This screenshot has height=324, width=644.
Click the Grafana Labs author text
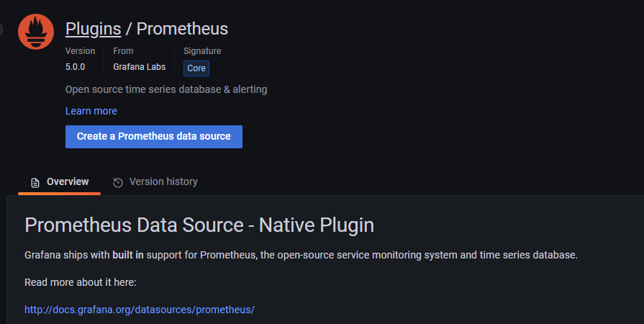click(139, 67)
